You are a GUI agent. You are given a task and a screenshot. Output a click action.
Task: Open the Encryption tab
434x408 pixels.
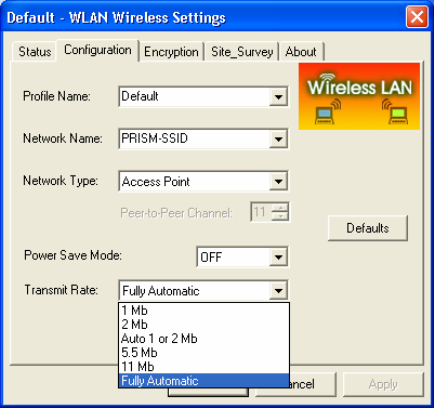171,52
